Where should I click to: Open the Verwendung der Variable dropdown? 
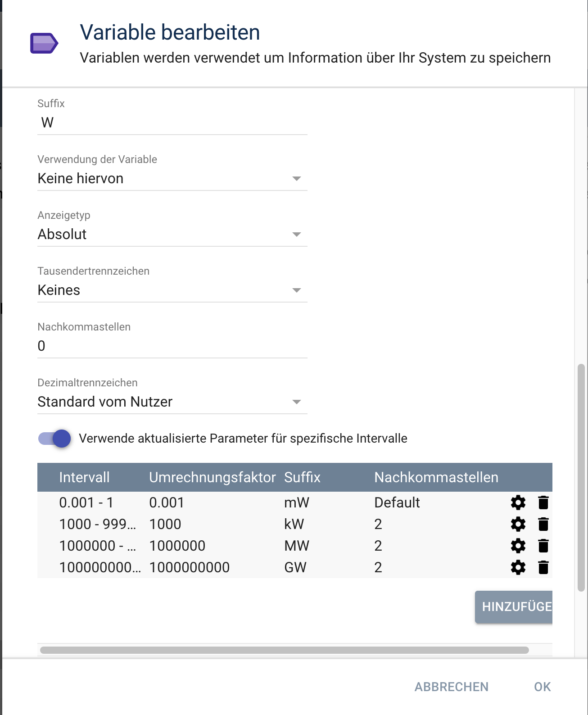pyautogui.click(x=172, y=179)
